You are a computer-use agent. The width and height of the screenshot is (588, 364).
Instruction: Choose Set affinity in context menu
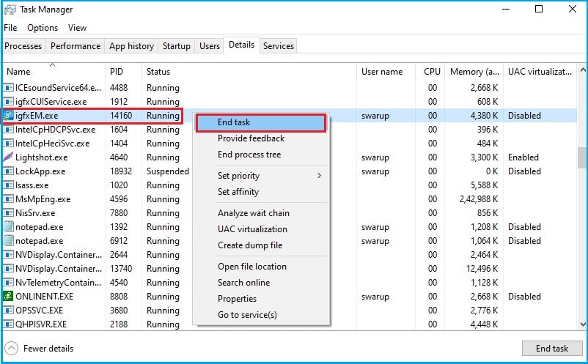click(x=261, y=192)
